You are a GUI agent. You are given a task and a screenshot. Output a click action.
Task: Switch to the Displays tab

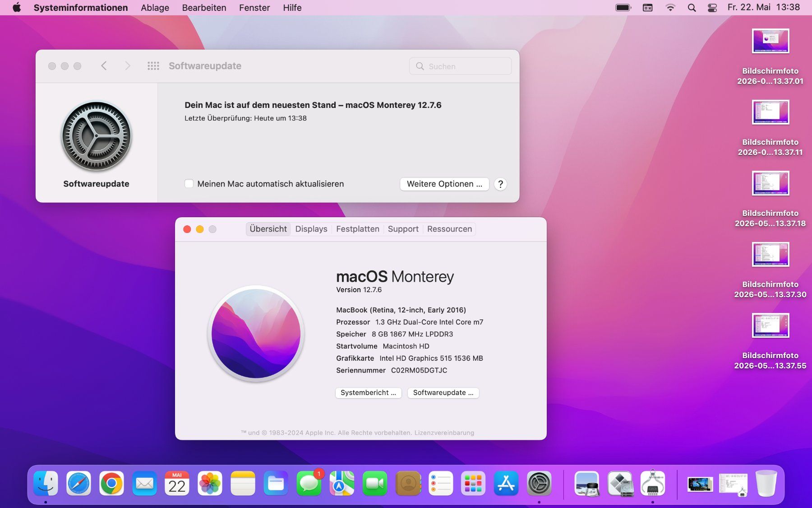click(311, 229)
